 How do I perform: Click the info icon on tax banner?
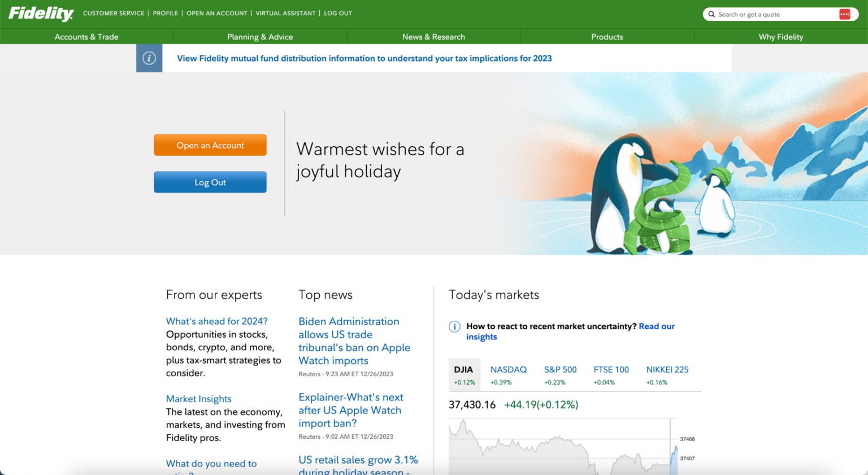coord(149,58)
